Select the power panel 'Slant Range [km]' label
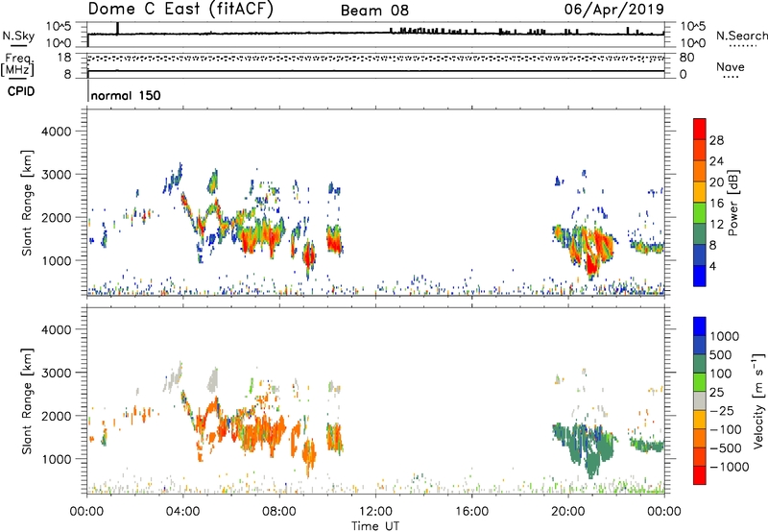This screenshot has height=532, width=768. tap(27, 203)
